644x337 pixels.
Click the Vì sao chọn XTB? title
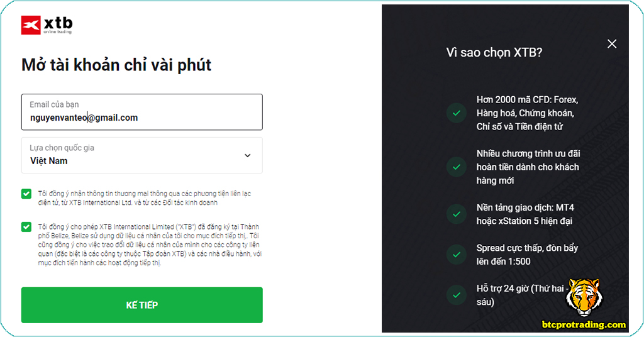pos(494,52)
